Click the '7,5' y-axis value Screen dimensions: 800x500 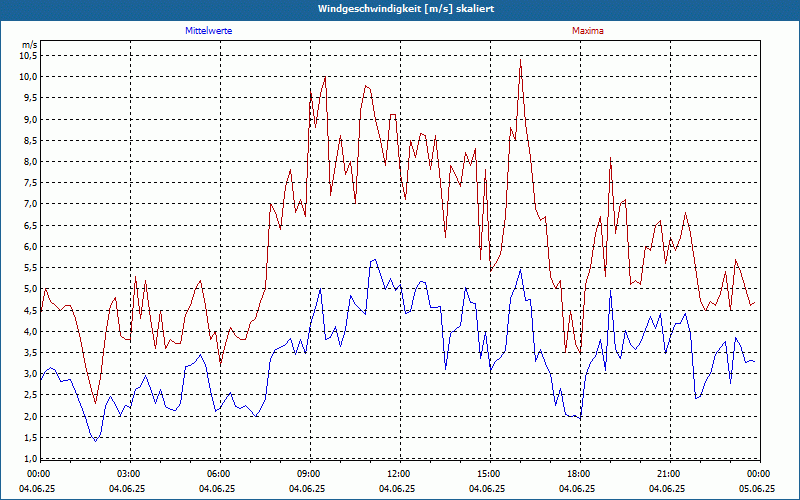coord(30,183)
